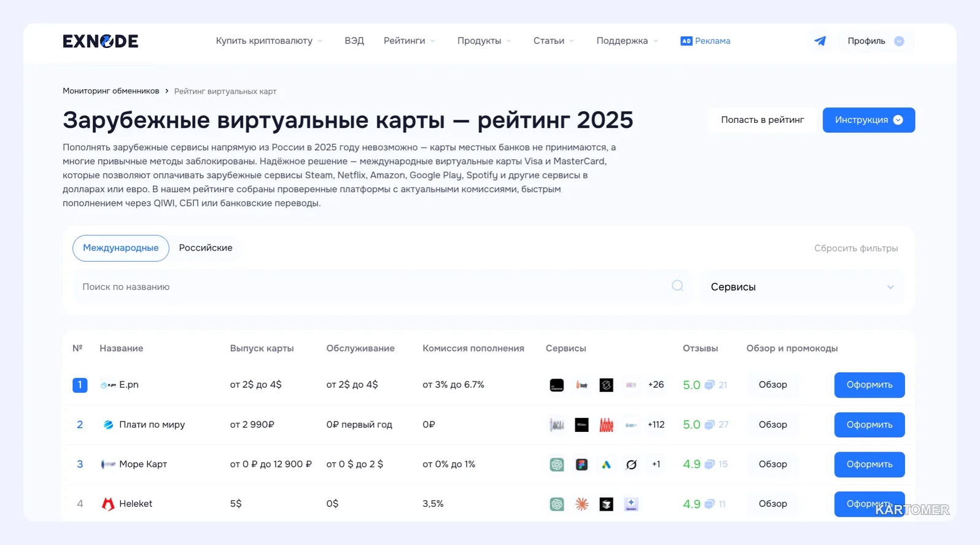Screen dimensions: 980x545
Task: Open Обзор for Heleket
Action: pyautogui.click(x=772, y=504)
